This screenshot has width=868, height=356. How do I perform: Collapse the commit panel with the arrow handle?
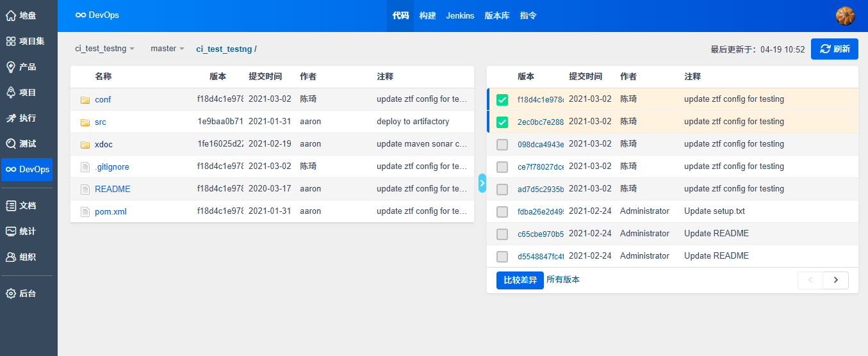pos(482,183)
